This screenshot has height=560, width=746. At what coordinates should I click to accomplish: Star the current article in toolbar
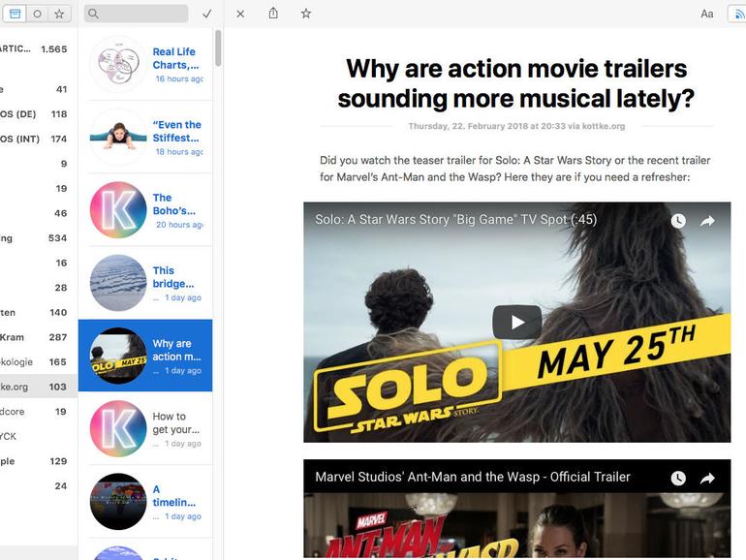[x=306, y=14]
